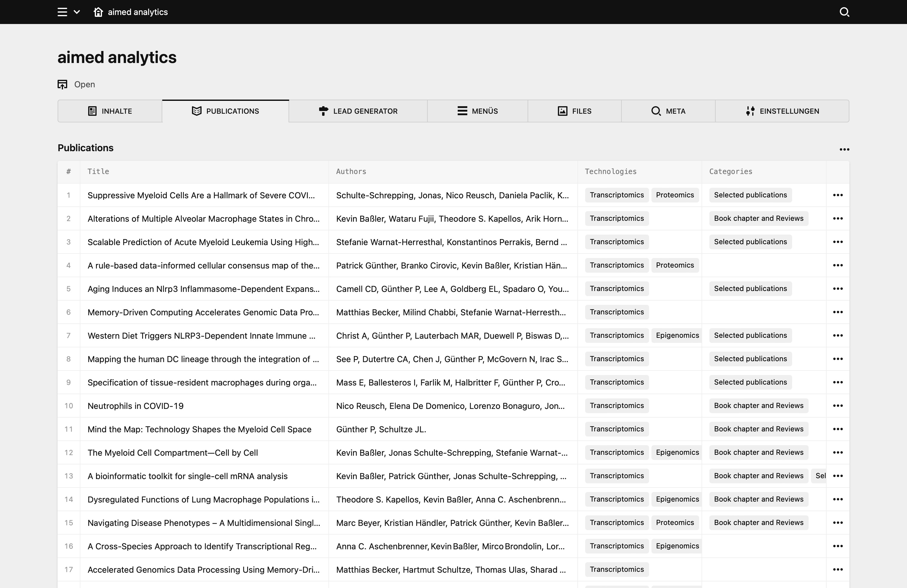This screenshot has width=907, height=588.
Task: Click Epigenomics tag in Cross-Species Approach row
Action: click(x=676, y=546)
